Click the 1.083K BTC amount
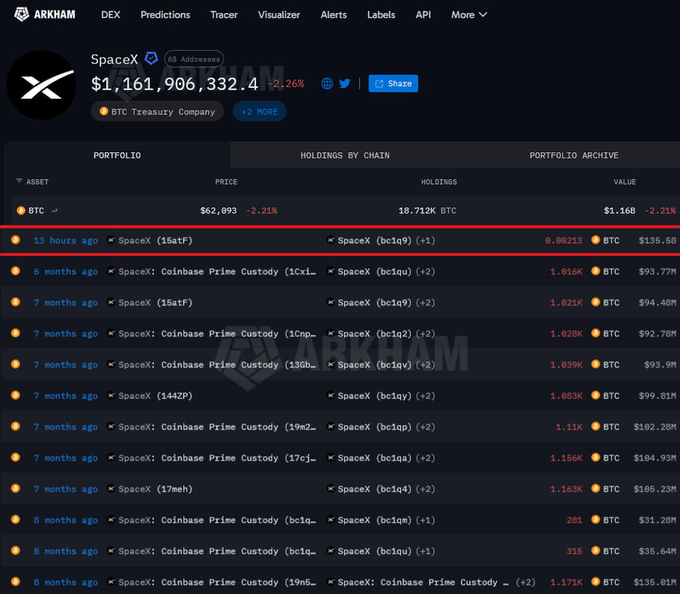The image size is (680, 594). (x=566, y=396)
